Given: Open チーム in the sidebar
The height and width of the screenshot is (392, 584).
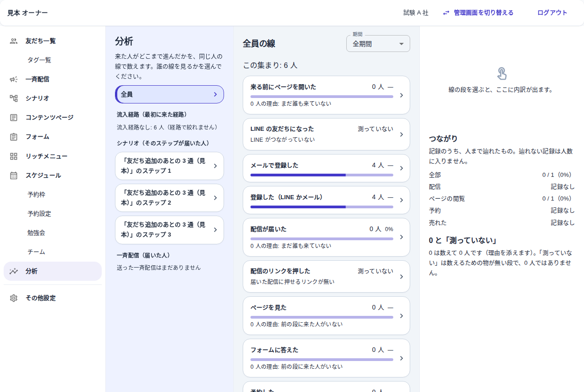Looking at the screenshot, I should coord(36,252).
